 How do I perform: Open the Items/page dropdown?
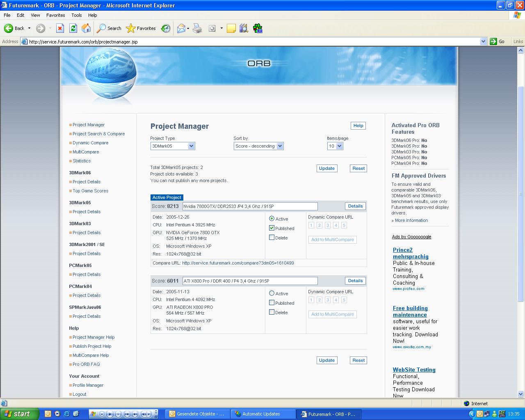click(335, 146)
